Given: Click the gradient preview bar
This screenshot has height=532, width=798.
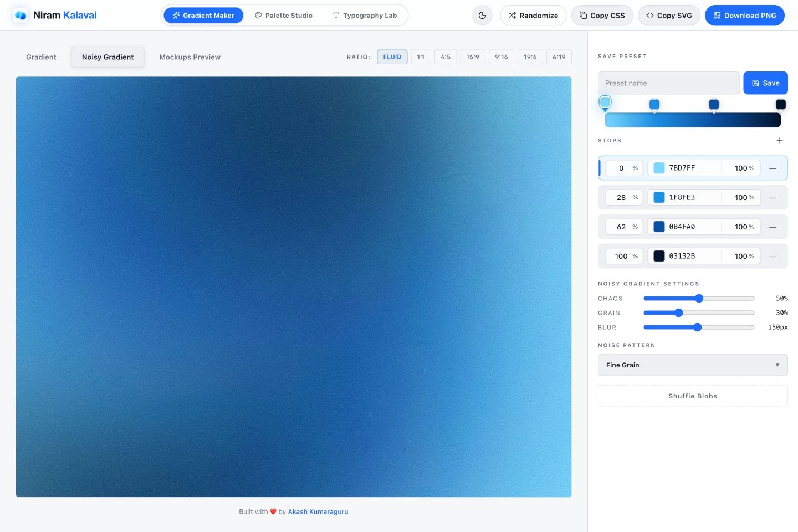Looking at the screenshot, I should [693, 120].
